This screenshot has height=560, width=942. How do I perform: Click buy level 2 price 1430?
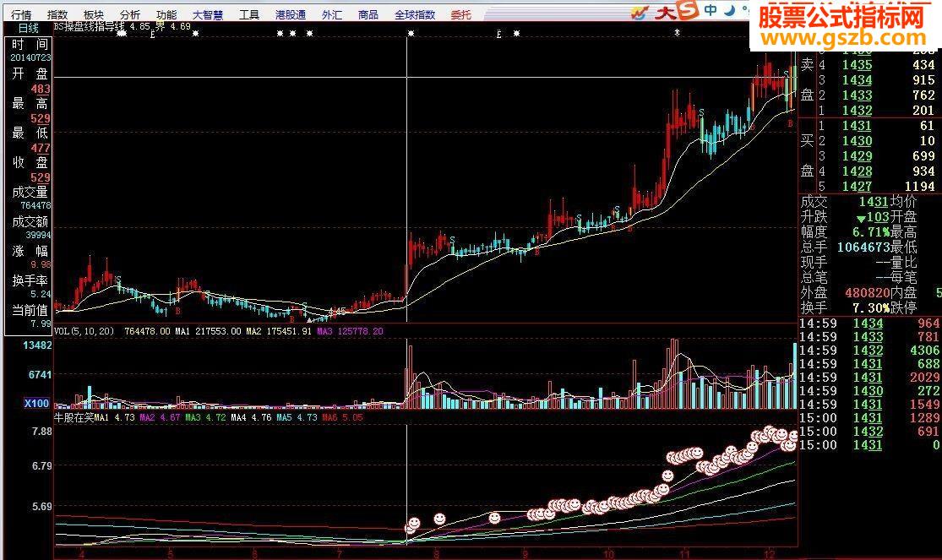click(x=857, y=140)
